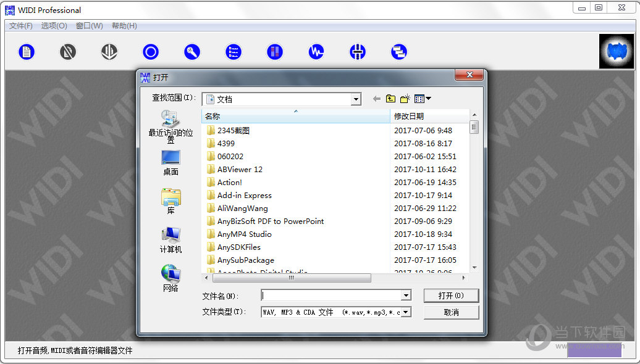
Task: Click the blue waveform toolbar icon
Action: click(x=316, y=52)
